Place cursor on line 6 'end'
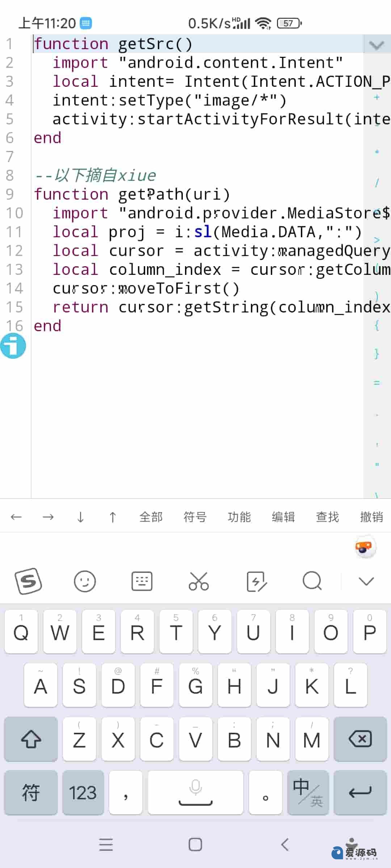The height and width of the screenshot is (868, 391). pos(47,138)
